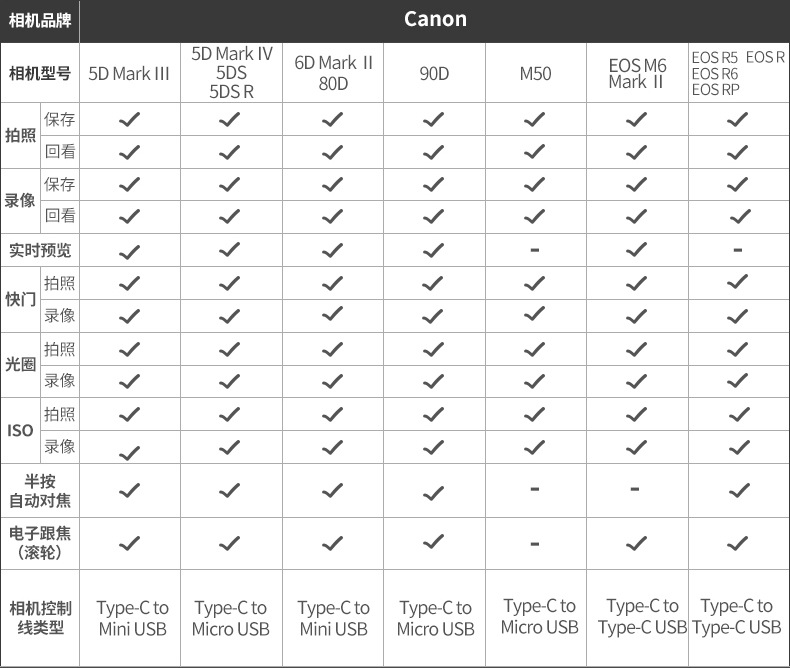790x668 pixels.
Task: Click the 5D Mark III live preview (实时预览) checkmark
Action: [x=130, y=250]
